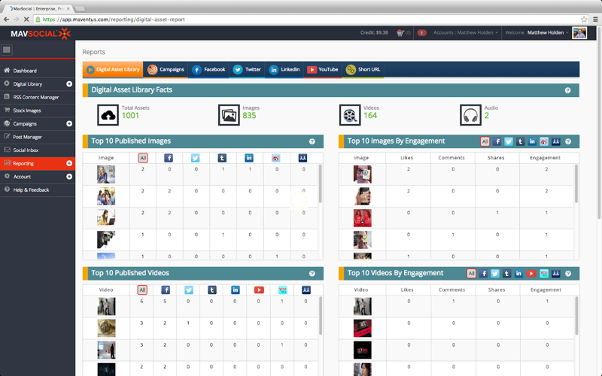Select All filter in Images By Engagement
Screen dimensions: 602x376
[x=485, y=142]
